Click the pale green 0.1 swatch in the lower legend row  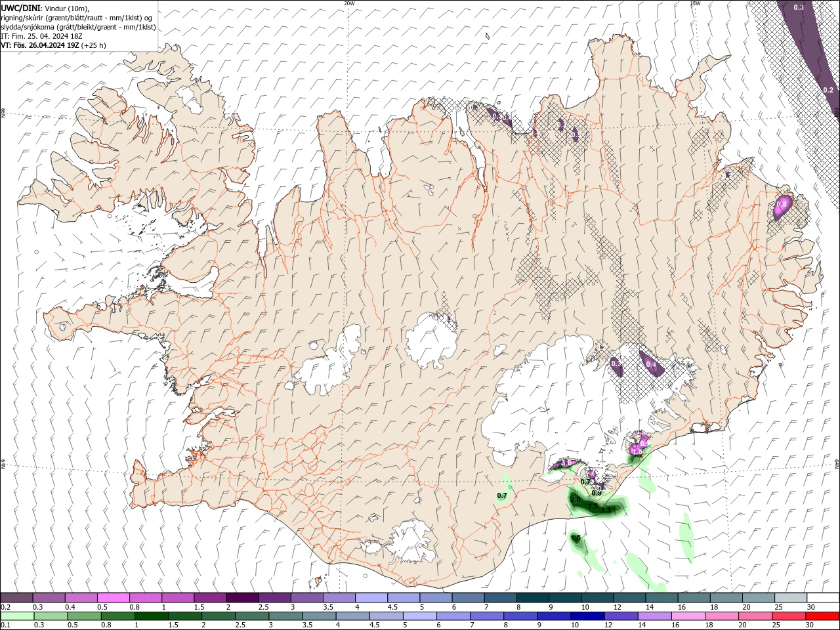(x=17, y=616)
